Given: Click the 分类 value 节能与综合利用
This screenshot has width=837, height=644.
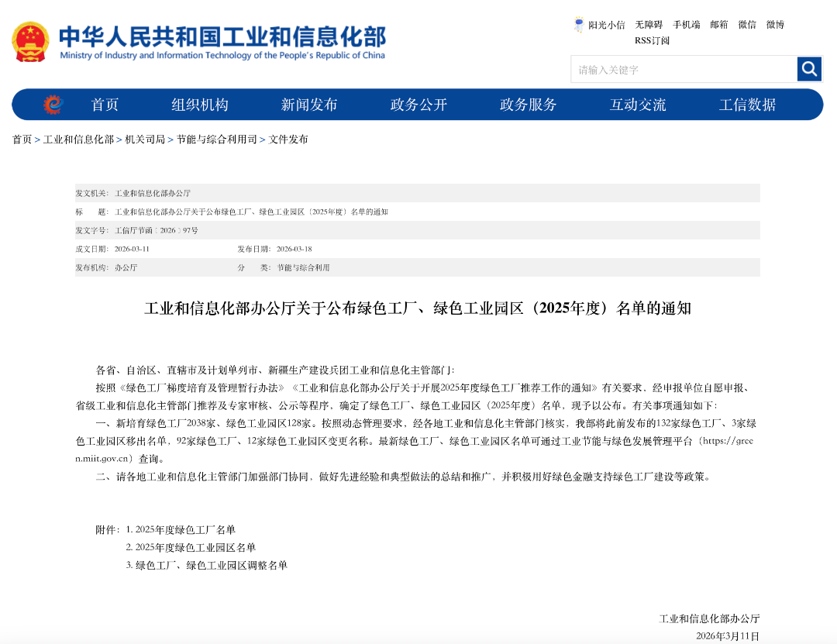Looking at the screenshot, I should point(303,267).
